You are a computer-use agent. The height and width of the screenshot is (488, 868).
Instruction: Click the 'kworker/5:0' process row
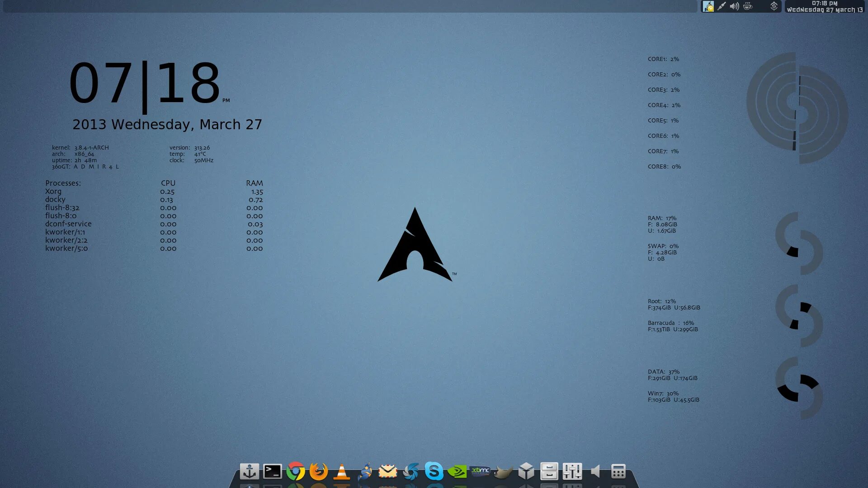154,248
